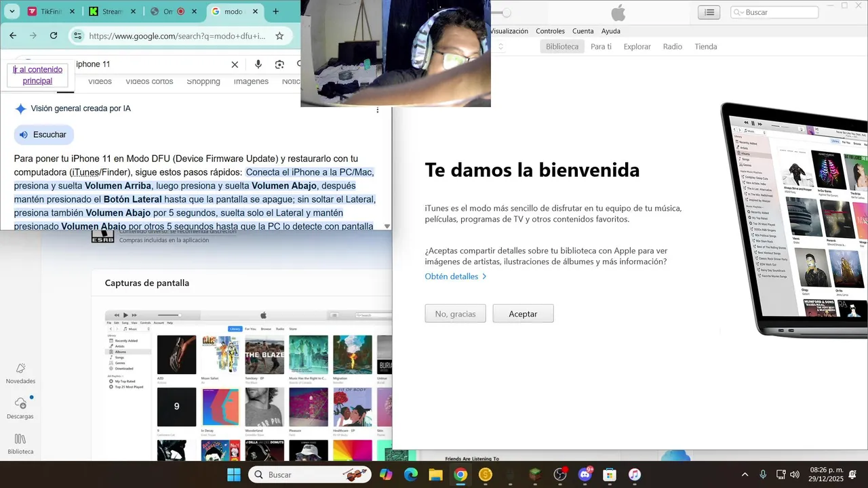The height and width of the screenshot is (488, 868).
Task: Select the Explorar tab in iTunes
Action: click(637, 47)
